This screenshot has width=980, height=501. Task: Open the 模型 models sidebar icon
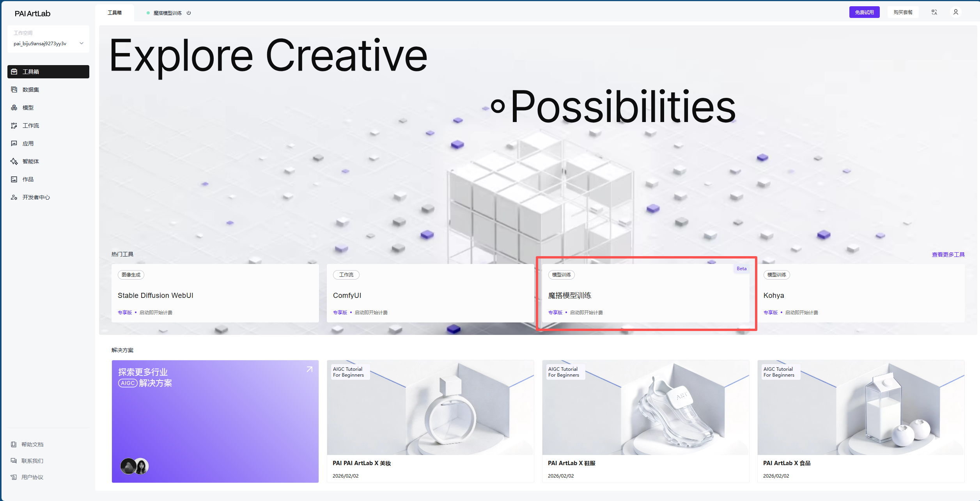(x=14, y=108)
